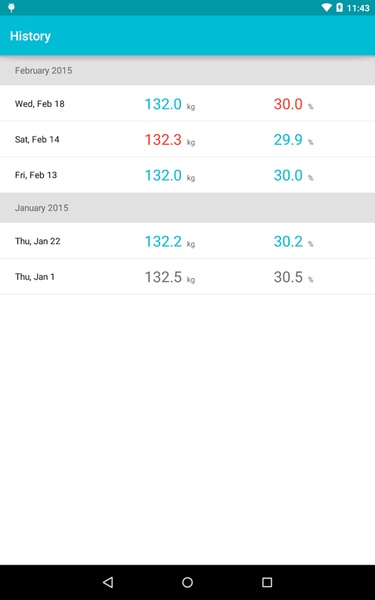Tap the 11:43 clock in status bar
Screen dimensions: 375x600
point(358,8)
